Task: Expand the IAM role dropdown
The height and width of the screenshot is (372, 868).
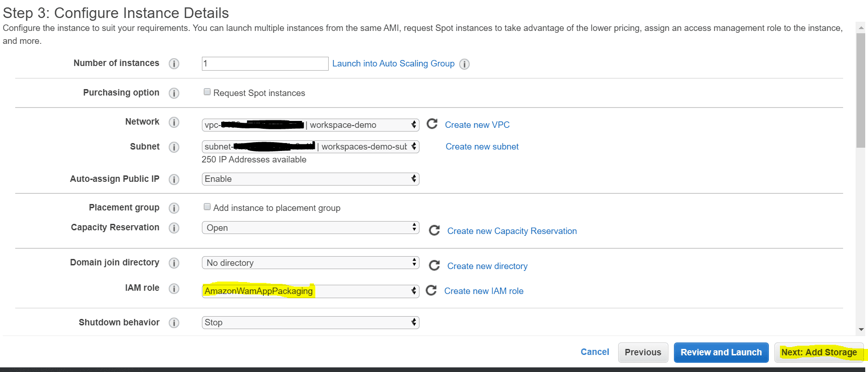Action: point(310,291)
